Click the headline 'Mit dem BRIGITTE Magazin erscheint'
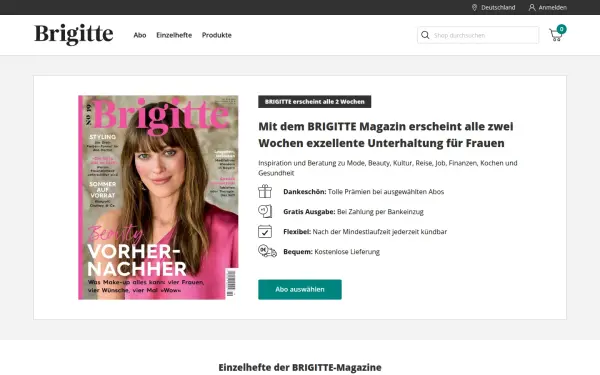The width and height of the screenshot is (600, 375). [386, 135]
